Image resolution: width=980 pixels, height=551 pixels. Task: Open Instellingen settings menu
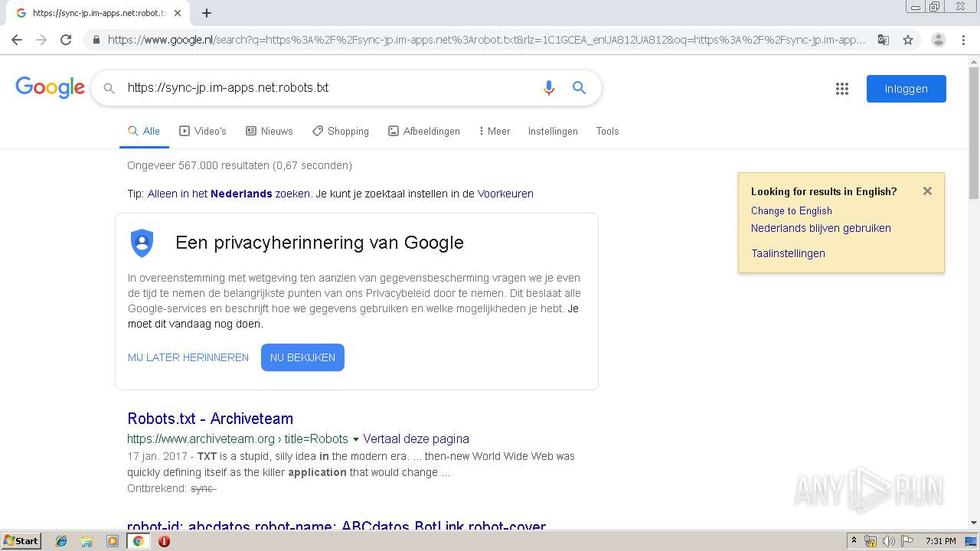[553, 131]
